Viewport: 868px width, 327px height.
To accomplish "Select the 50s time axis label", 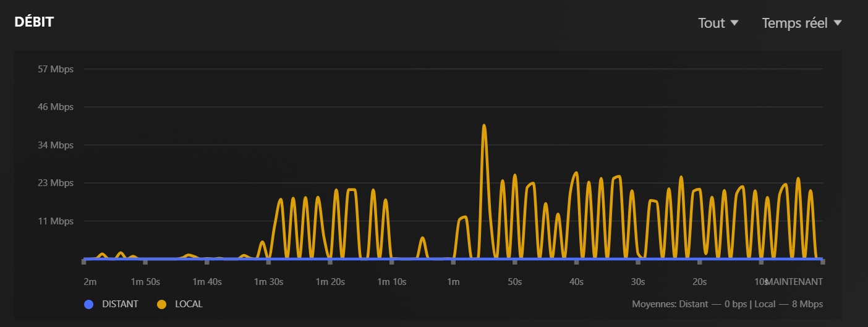I will click(514, 282).
